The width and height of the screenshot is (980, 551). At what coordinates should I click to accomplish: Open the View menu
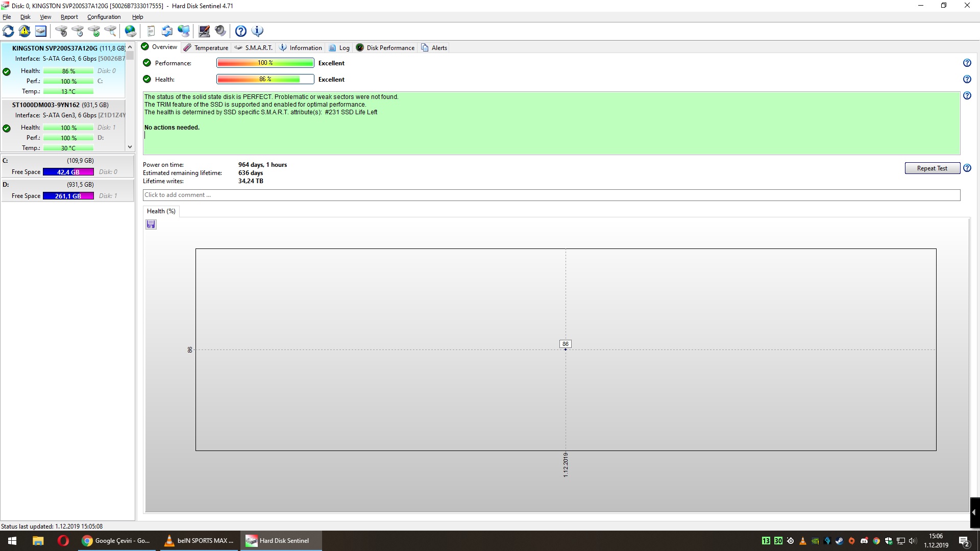click(x=45, y=17)
